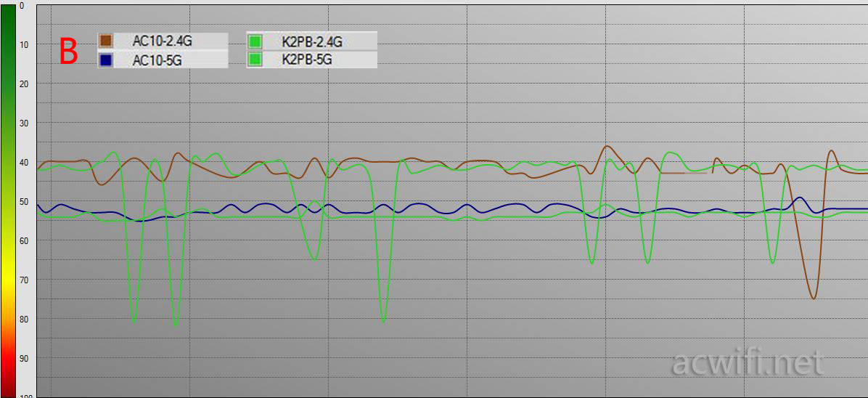Click the 10 value on signal scale
The image size is (868, 398).
click(x=24, y=44)
